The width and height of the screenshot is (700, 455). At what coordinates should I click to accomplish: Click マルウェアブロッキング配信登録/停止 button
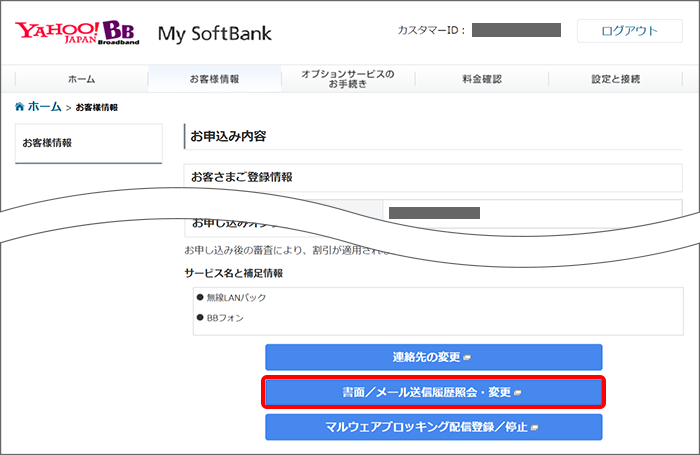433,427
